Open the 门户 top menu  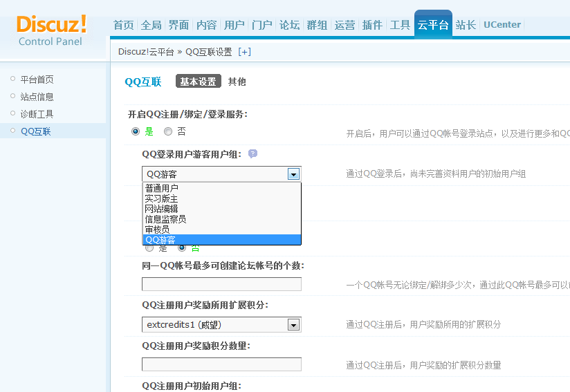pyautogui.click(x=261, y=25)
